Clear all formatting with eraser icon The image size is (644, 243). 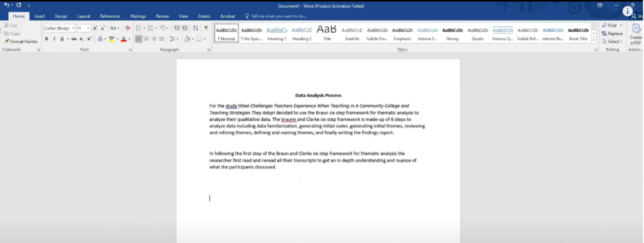point(128,28)
